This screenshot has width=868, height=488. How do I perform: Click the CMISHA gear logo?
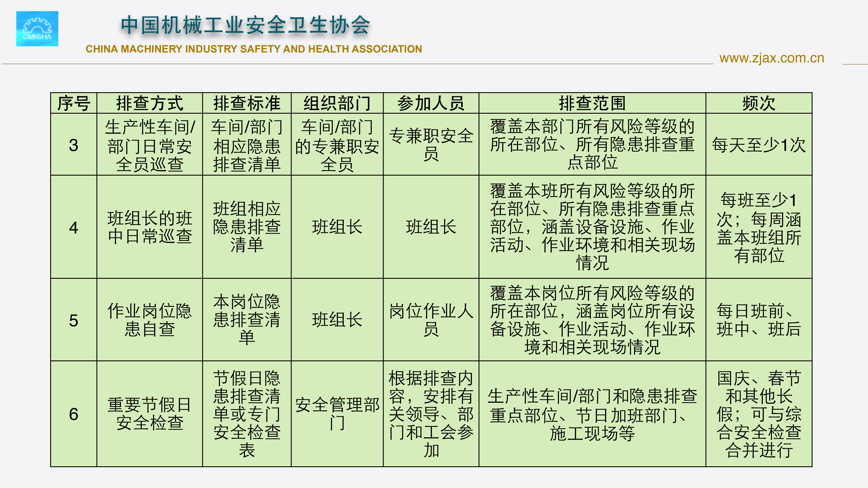coord(37,29)
